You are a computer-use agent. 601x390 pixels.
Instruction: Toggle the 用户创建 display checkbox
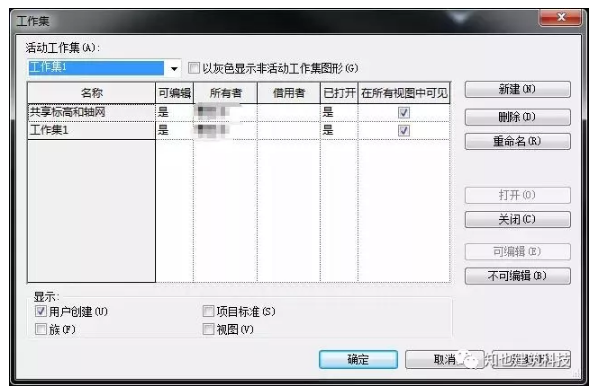coord(40,311)
